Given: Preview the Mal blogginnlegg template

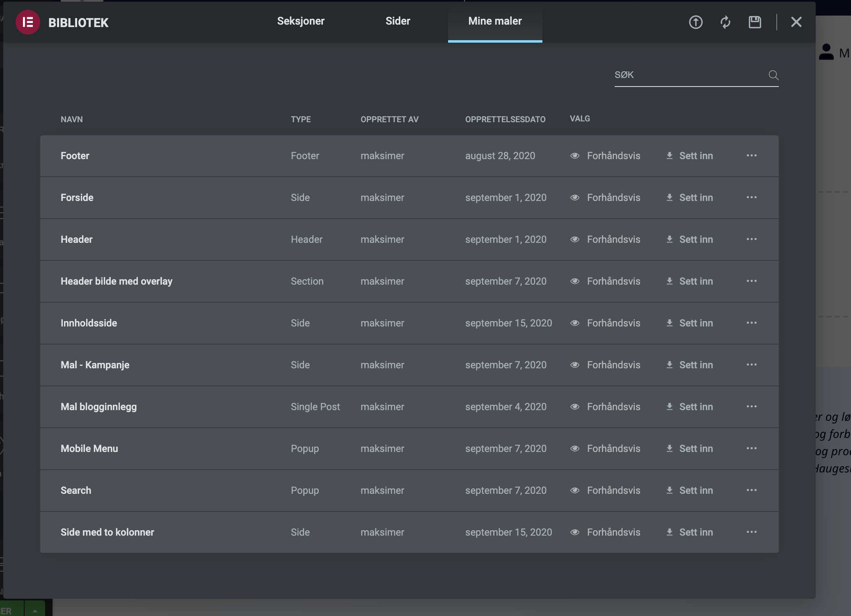Looking at the screenshot, I should pyautogui.click(x=605, y=407).
